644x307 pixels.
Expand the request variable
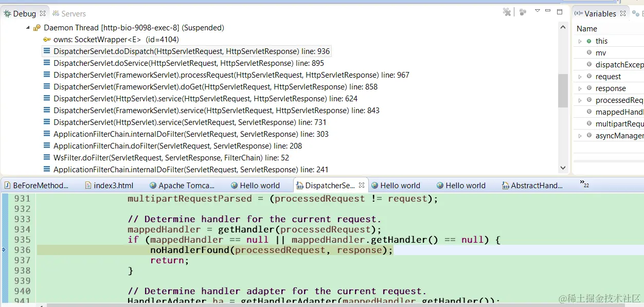(580, 77)
